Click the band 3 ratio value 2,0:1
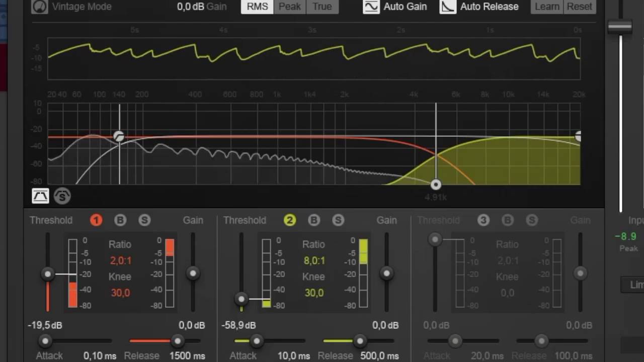The width and height of the screenshot is (644, 362). tap(507, 260)
